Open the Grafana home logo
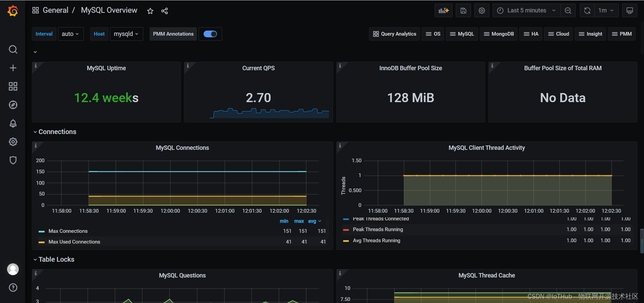Viewport: 644px width, 303px height. (13, 11)
